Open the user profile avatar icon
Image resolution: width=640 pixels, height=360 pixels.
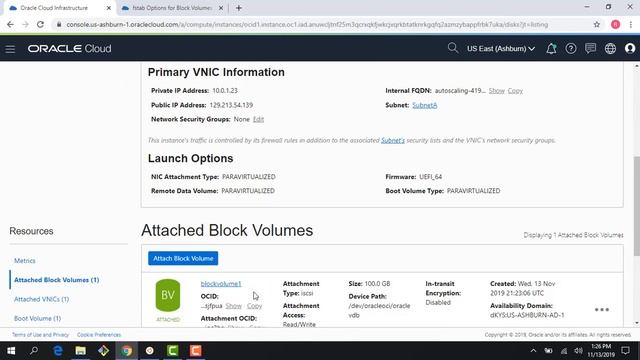click(630, 49)
